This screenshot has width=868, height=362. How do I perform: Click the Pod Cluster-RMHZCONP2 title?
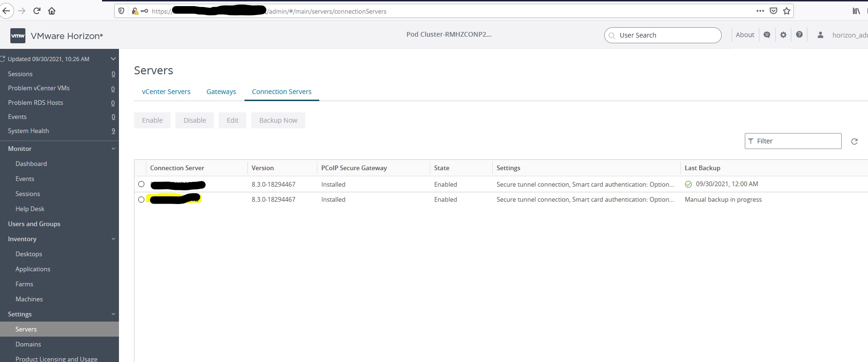(449, 34)
